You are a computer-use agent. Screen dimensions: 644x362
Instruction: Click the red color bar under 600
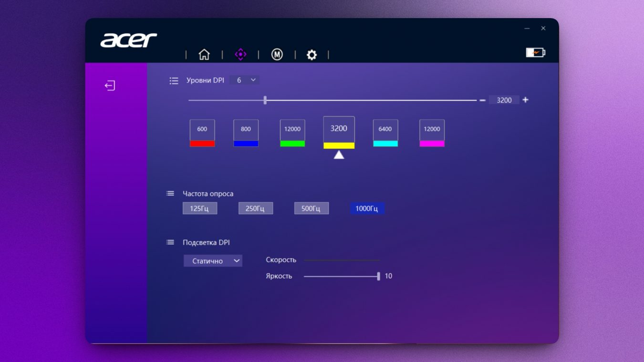click(202, 144)
